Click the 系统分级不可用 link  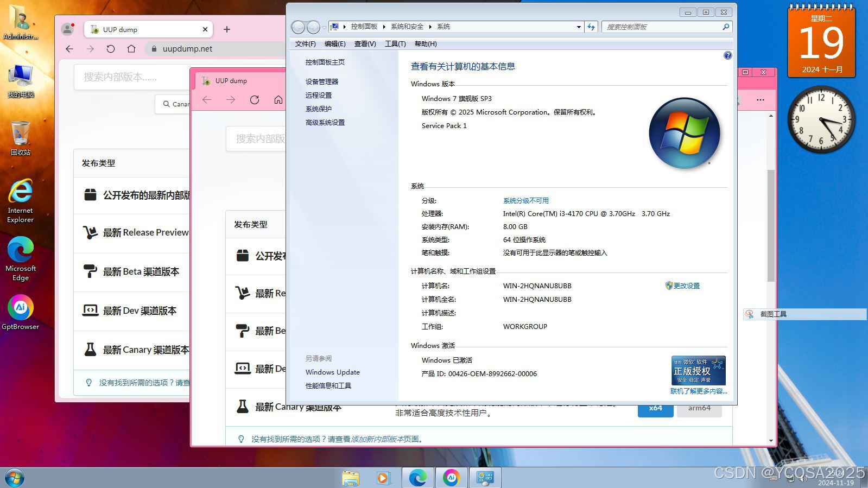525,200
